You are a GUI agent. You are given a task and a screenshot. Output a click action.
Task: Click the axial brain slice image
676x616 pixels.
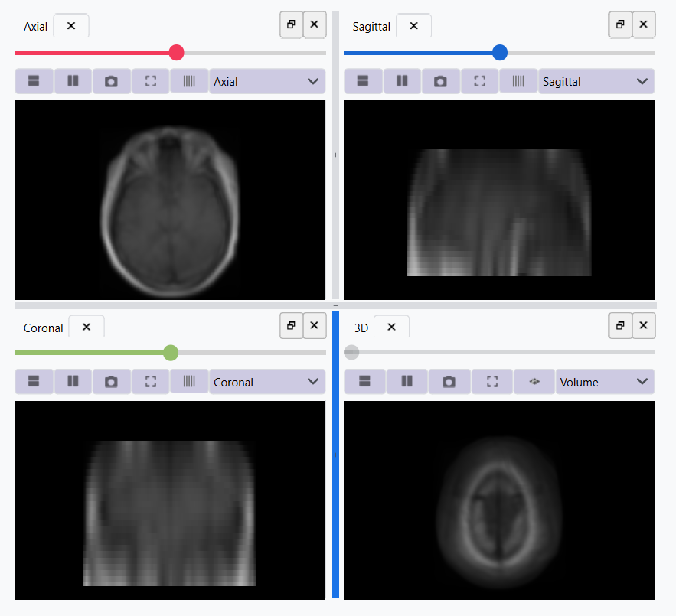pos(170,200)
